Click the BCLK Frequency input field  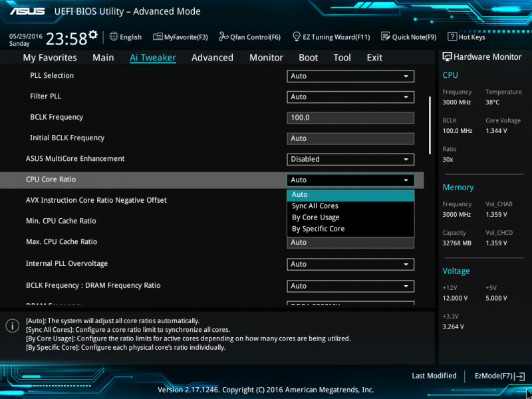click(x=350, y=118)
